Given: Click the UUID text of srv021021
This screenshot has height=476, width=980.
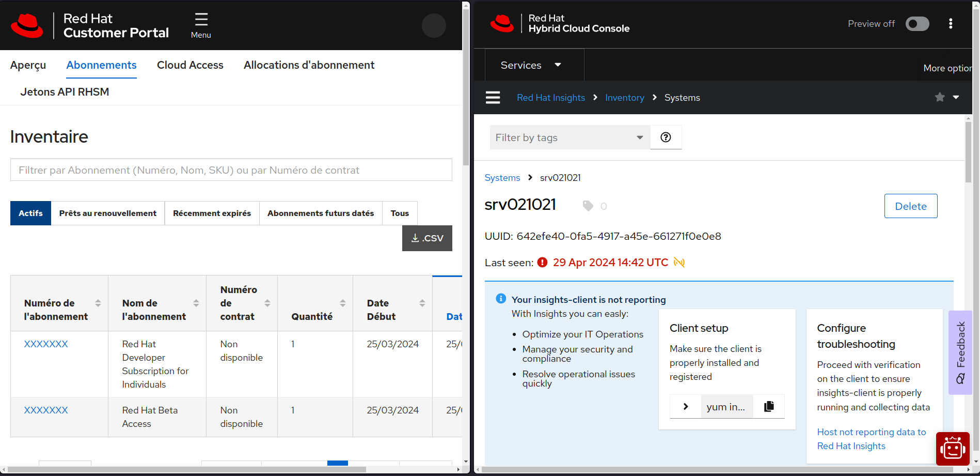Looking at the screenshot, I should click(603, 236).
